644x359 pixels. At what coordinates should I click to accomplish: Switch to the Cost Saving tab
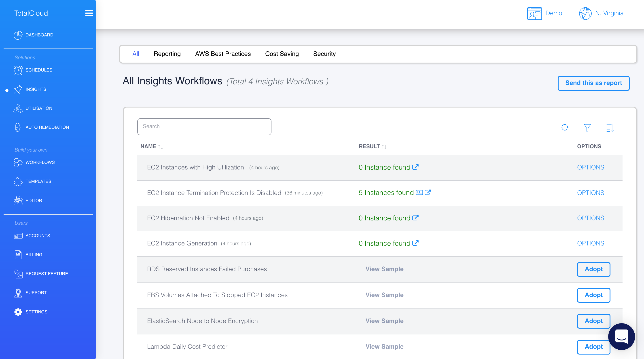tap(282, 54)
